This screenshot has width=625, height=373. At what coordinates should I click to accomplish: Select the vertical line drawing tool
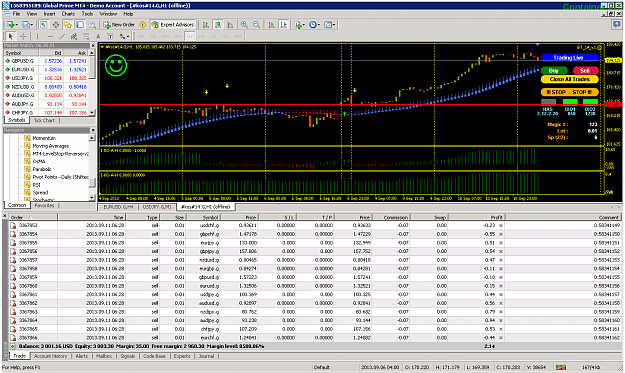click(x=38, y=36)
